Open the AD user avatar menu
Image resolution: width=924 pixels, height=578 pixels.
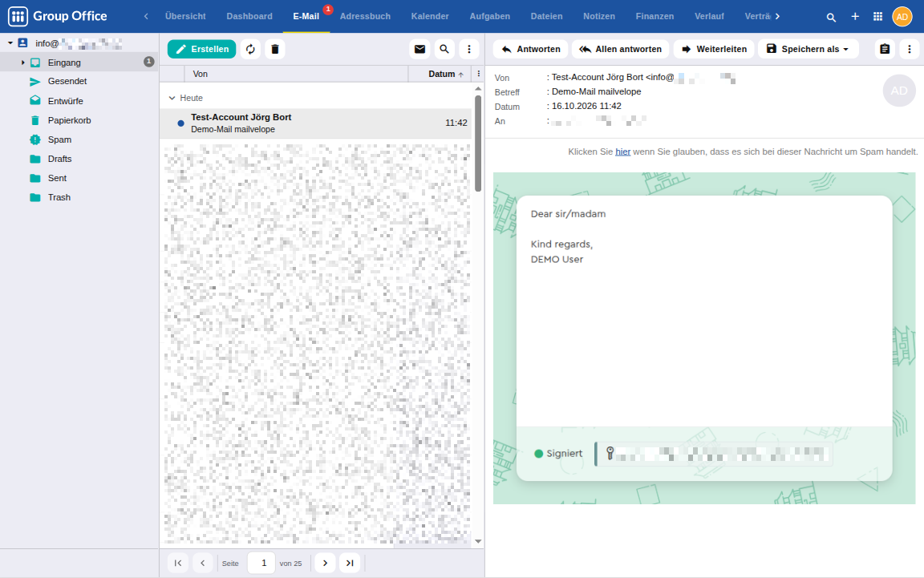pyautogui.click(x=902, y=17)
